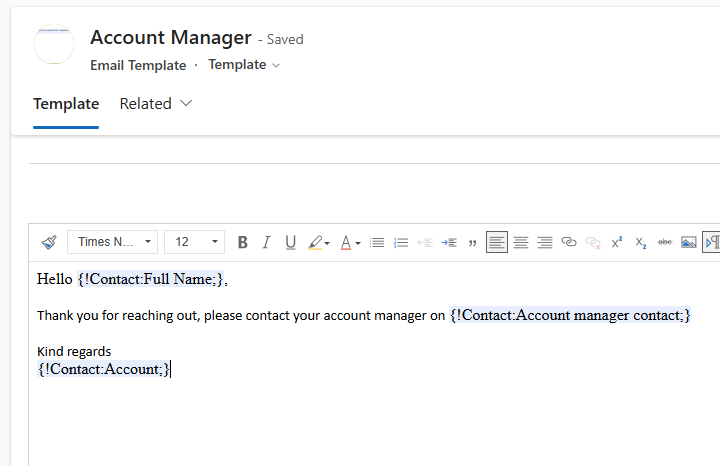
Task: Insert a numbered list
Action: [401, 242]
